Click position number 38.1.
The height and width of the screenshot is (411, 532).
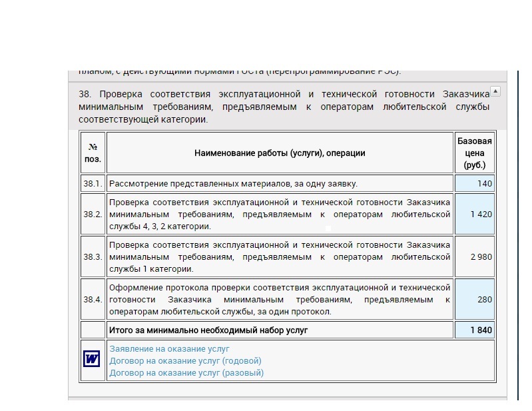coord(93,184)
